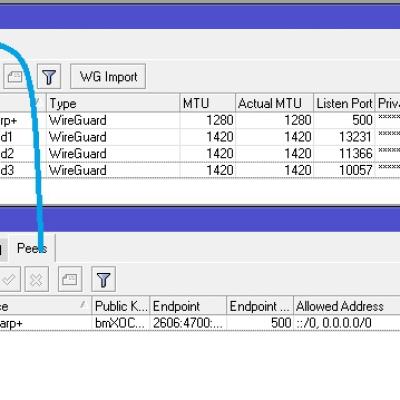This screenshot has height=400, width=400.
Task: Open the filter in the Peers toolbar
Action: click(103, 279)
